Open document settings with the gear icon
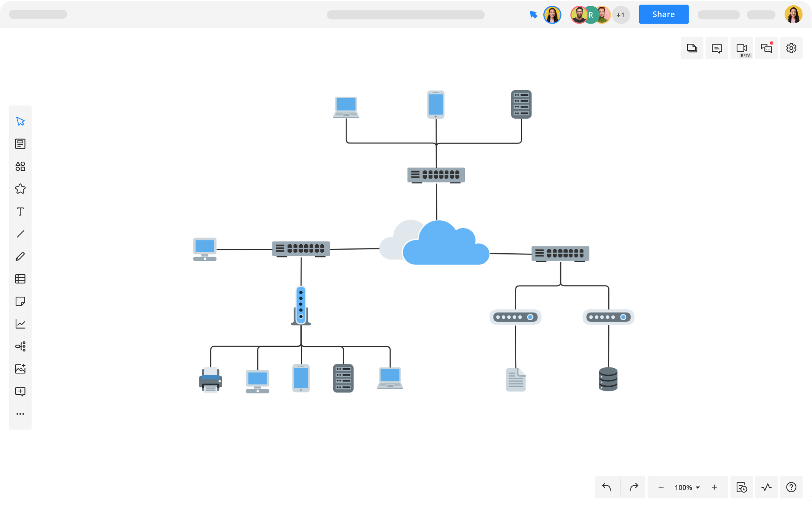The height and width of the screenshot is (507, 812). click(791, 48)
